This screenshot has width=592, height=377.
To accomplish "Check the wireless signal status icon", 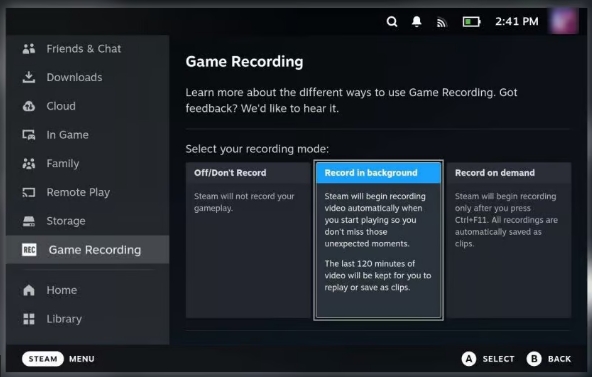I will [x=442, y=22].
